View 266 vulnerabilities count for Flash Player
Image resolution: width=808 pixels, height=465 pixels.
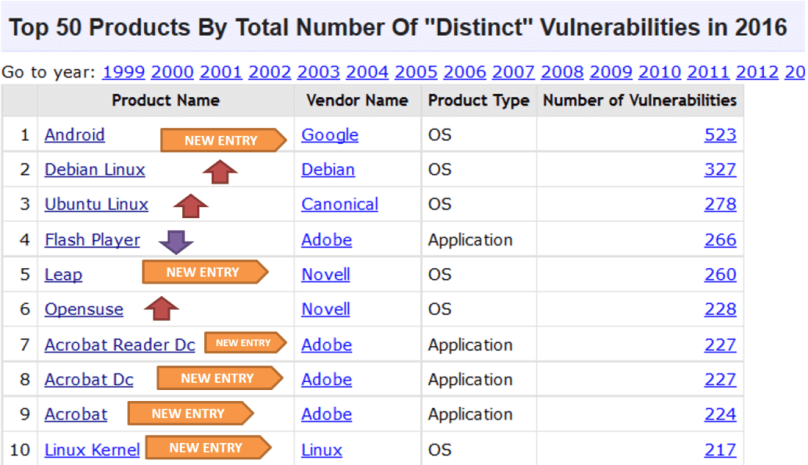[x=720, y=240]
